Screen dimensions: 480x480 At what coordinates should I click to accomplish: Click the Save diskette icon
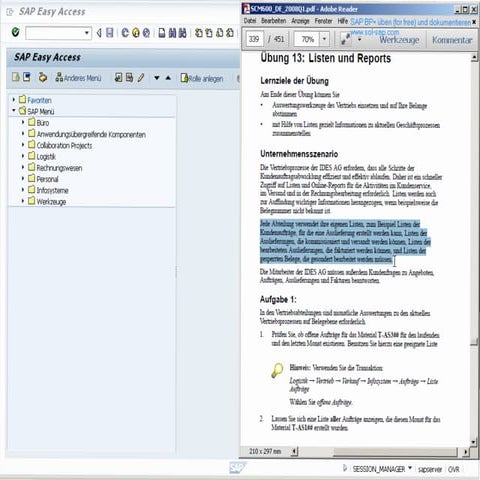(110, 33)
